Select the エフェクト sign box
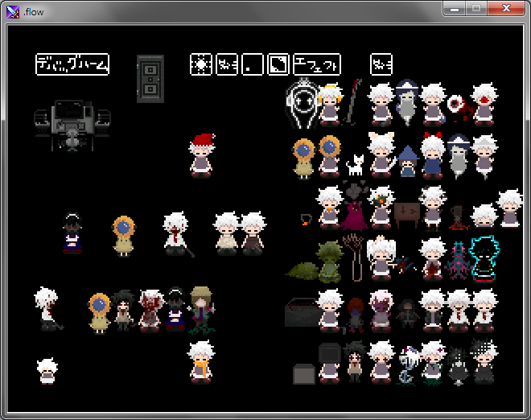The width and height of the screenshot is (531, 420). (317, 64)
